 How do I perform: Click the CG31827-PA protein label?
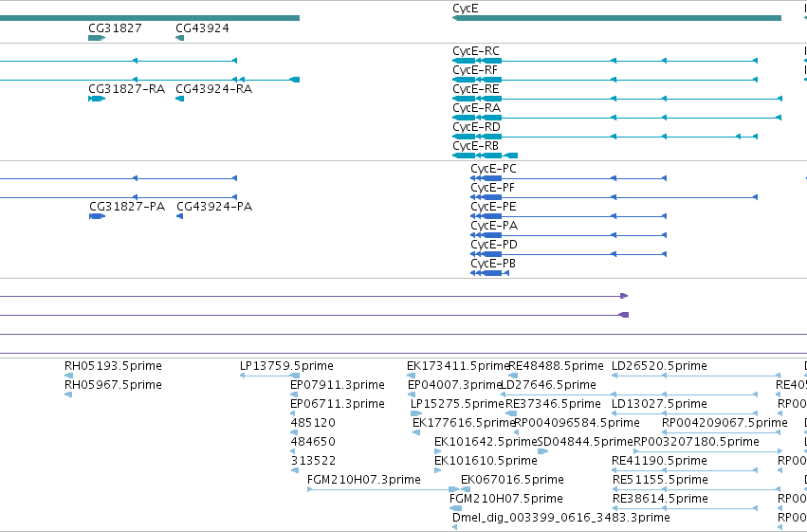(x=127, y=207)
